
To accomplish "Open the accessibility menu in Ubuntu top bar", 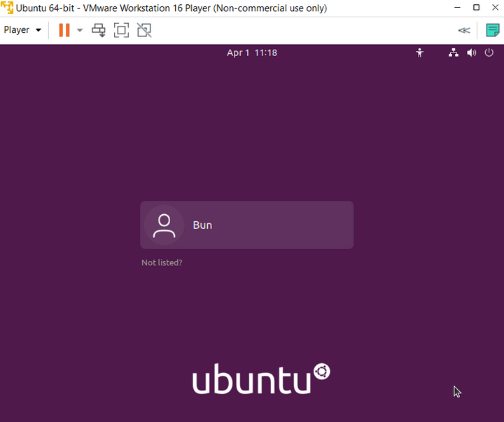I will (419, 52).
